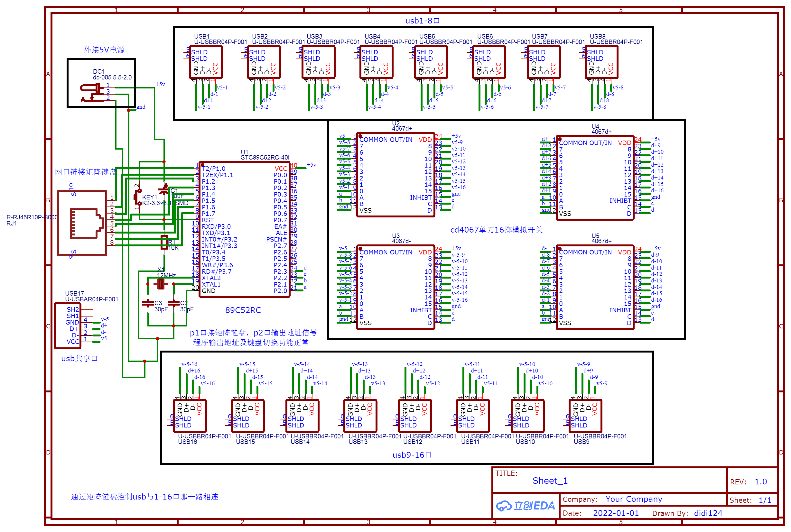Click the date '2022-01-01'

(x=616, y=513)
